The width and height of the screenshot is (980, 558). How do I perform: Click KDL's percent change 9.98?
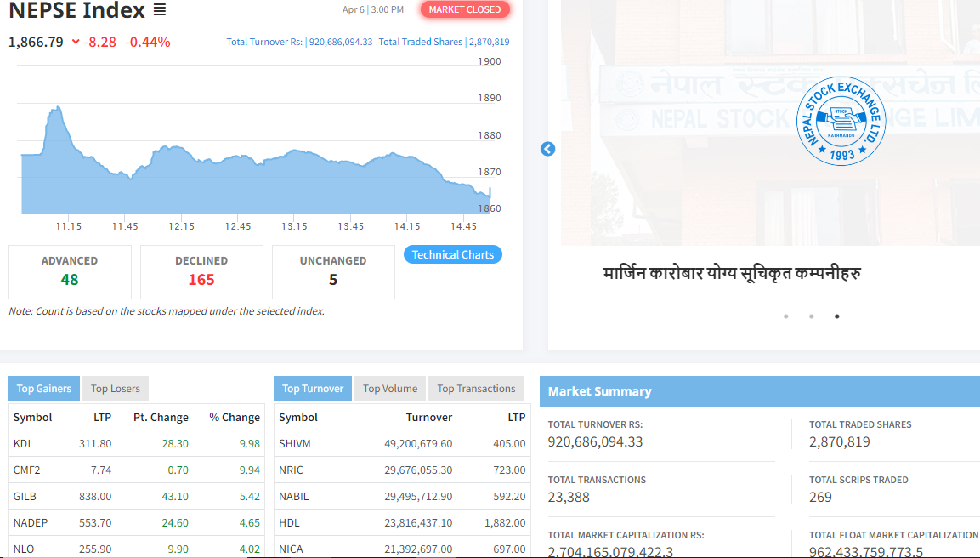tap(249, 443)
